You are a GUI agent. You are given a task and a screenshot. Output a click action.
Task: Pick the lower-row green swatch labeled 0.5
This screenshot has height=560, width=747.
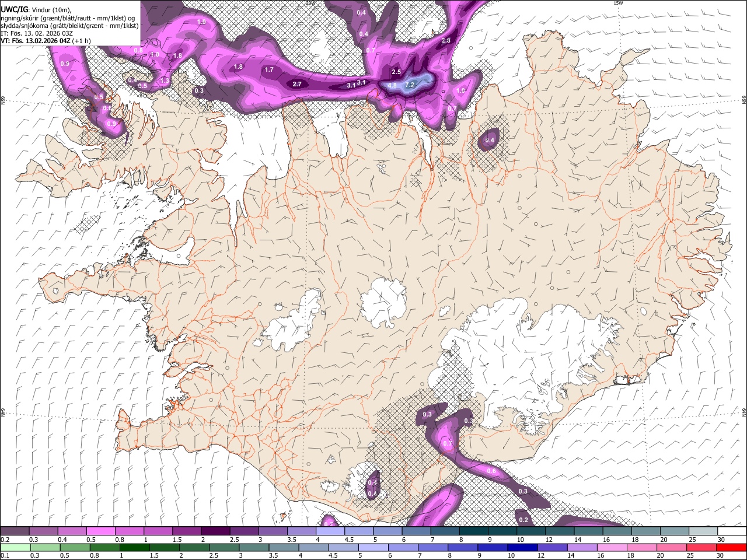tap(75, 547)
